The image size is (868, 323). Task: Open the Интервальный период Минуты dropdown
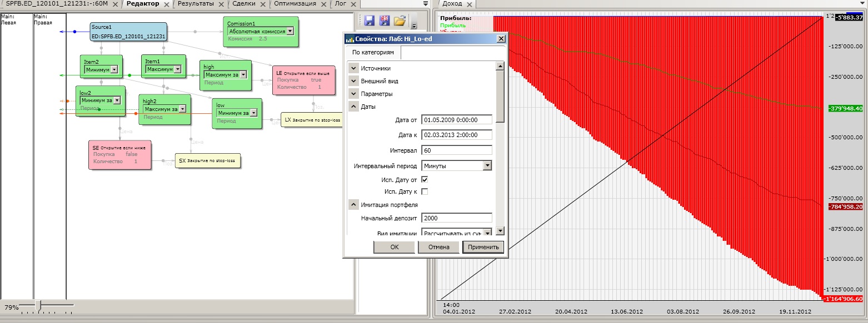[487, 165]
